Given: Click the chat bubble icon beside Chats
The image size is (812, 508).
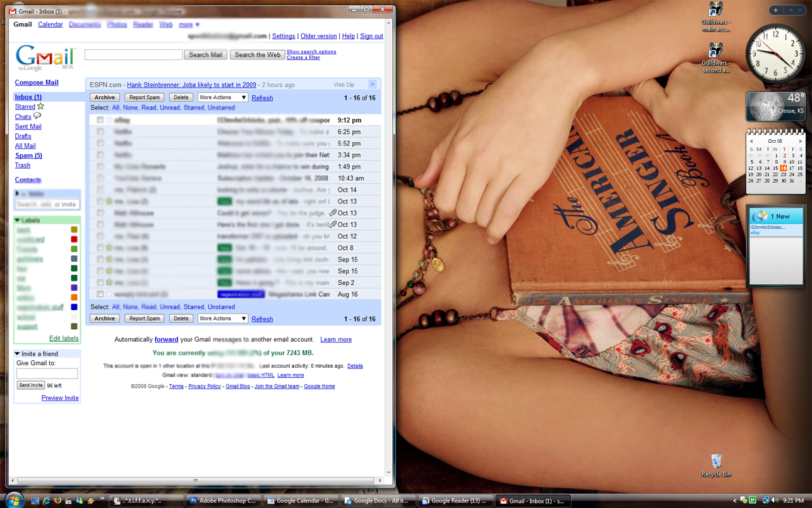Looking at the screenshot, I should (x=37, y=116).
